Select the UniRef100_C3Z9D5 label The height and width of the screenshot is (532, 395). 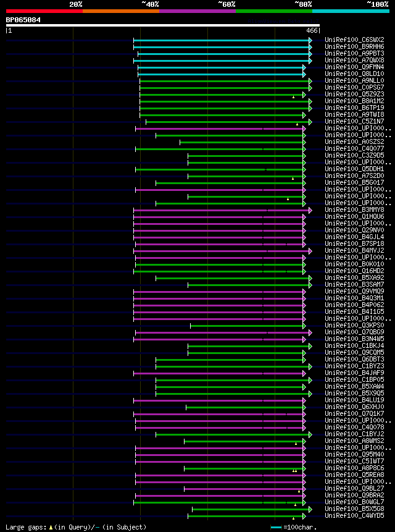point(354,155)
